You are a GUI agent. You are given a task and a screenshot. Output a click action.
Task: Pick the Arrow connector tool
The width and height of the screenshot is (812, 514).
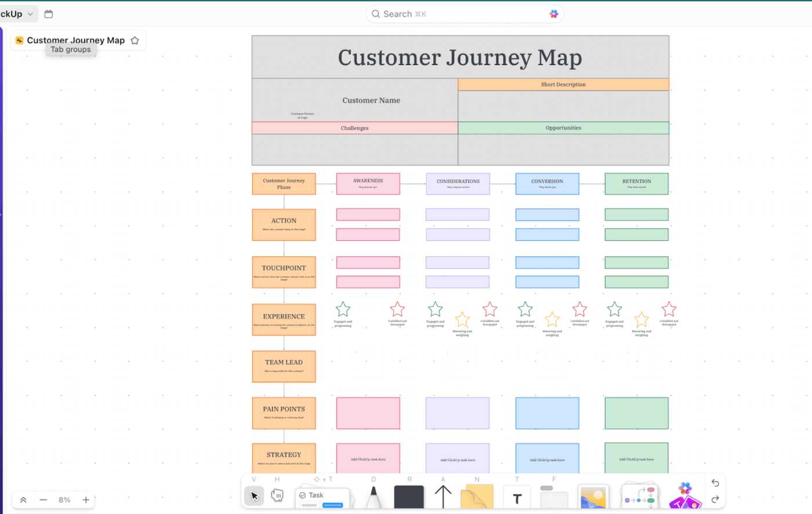pyautogui.click(x=443, y=495)
